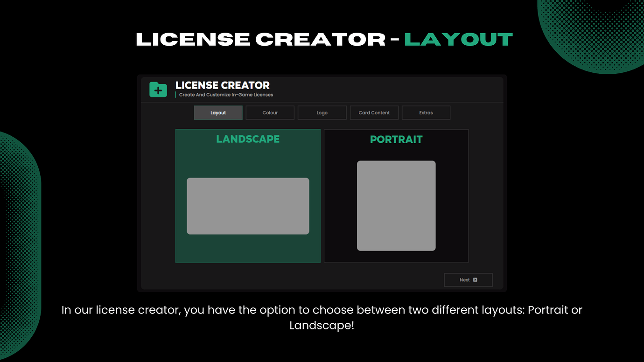This screenshot has width=644, height=362.
Task: Click the LANDSCAPE heading text
Action: (248, 139)
